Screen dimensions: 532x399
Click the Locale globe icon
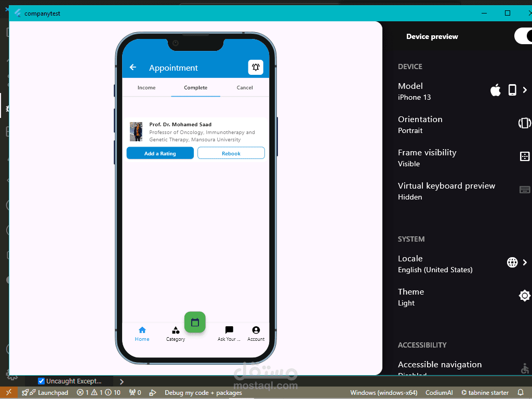512,262
